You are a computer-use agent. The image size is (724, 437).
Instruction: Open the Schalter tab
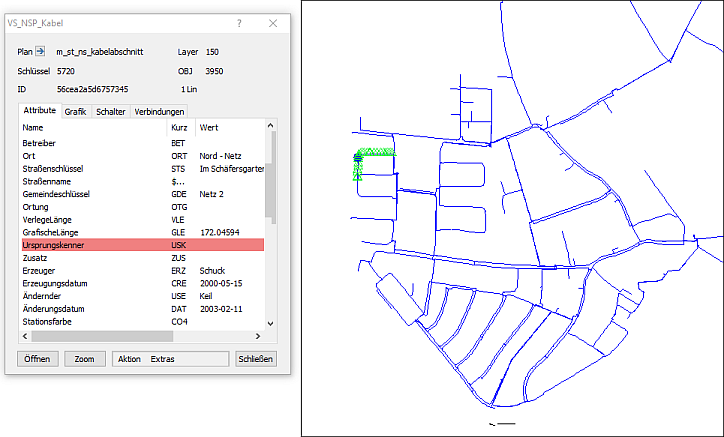click(x=110, y=112)
